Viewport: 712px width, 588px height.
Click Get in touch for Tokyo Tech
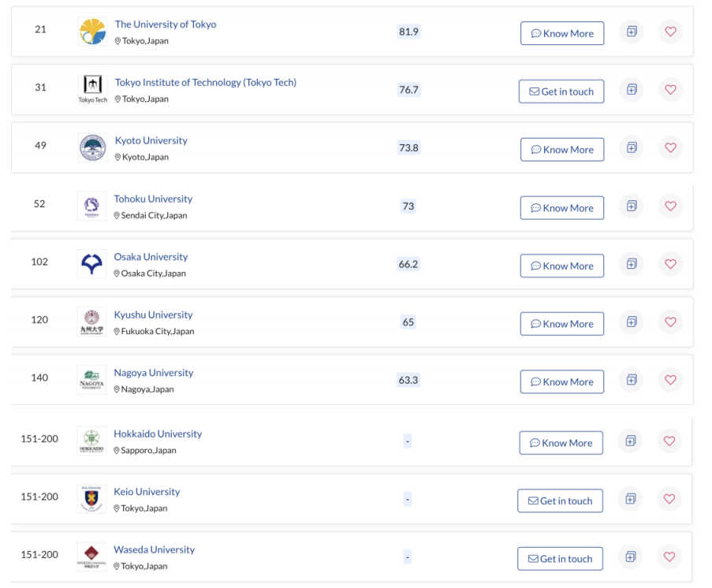click(x=561, y=91)
